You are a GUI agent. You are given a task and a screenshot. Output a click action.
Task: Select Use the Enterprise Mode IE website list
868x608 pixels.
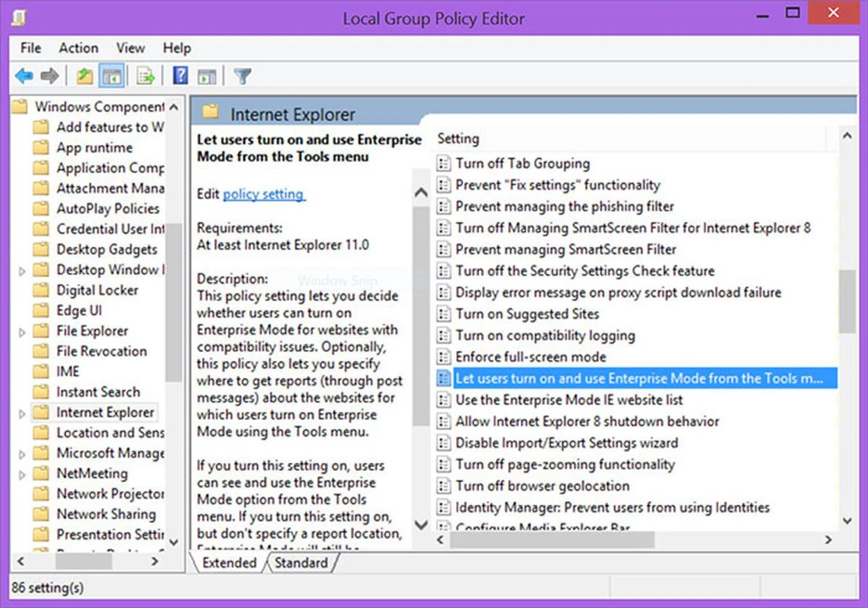(569, 400)
